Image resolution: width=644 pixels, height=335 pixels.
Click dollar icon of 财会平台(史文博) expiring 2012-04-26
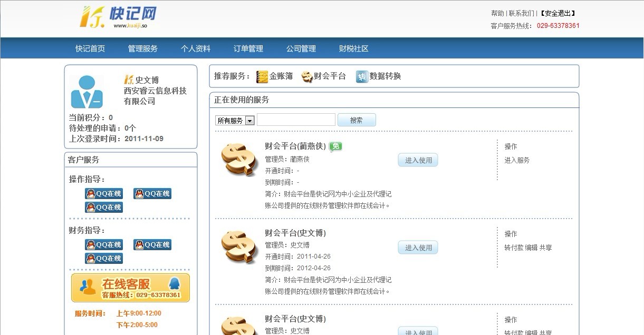(239, 247)
